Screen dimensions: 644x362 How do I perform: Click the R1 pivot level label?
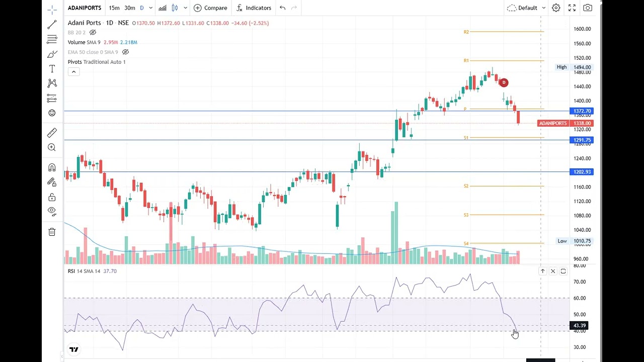466,61
